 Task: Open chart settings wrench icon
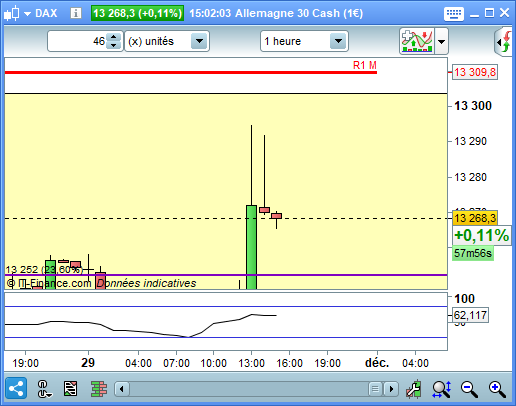[414, 389]
